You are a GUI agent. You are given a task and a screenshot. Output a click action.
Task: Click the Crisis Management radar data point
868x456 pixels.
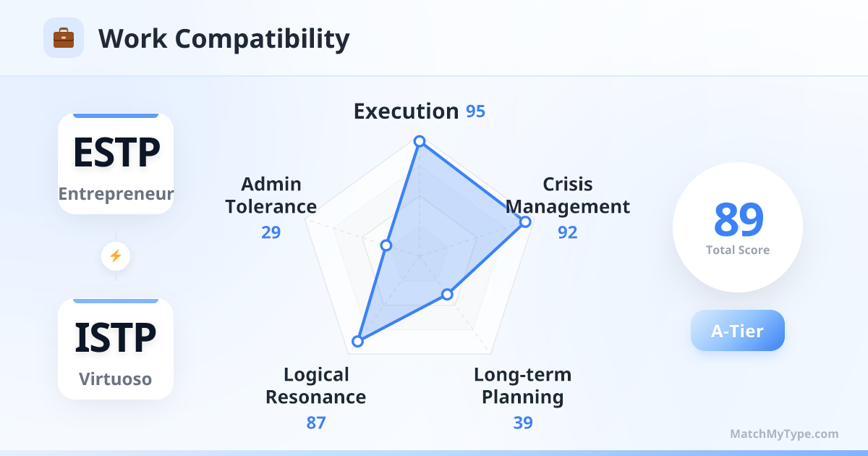click(526, 221)
